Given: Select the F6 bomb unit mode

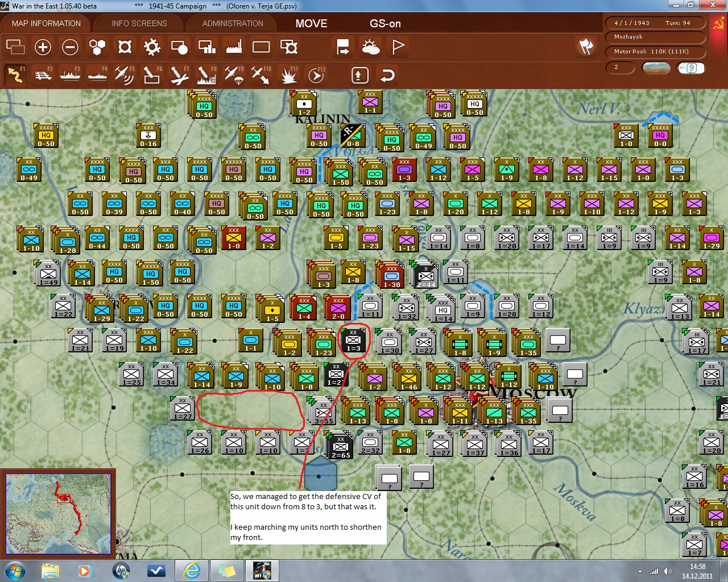Looking at the screenshot, I should pos(152,74).
